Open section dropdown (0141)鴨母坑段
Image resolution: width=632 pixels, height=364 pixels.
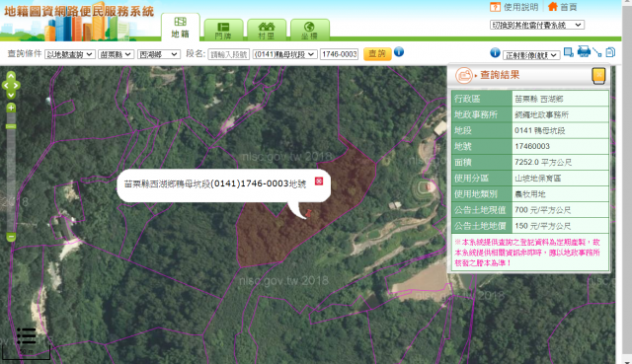pos(285,54)
